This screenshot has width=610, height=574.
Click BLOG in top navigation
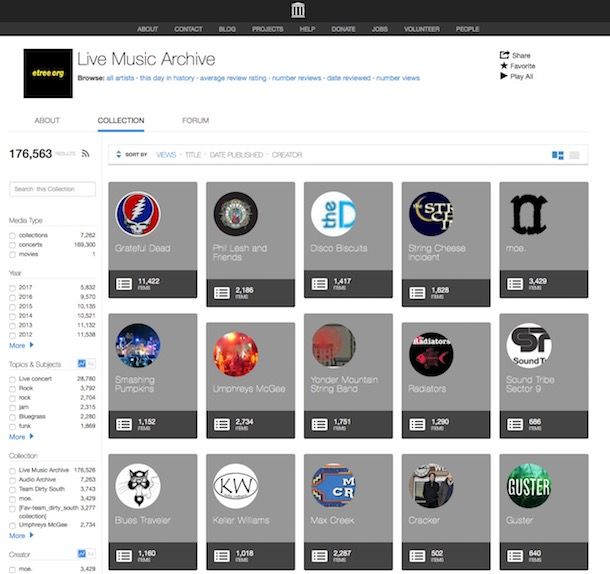pyautogui.click(x=227, y=29)
